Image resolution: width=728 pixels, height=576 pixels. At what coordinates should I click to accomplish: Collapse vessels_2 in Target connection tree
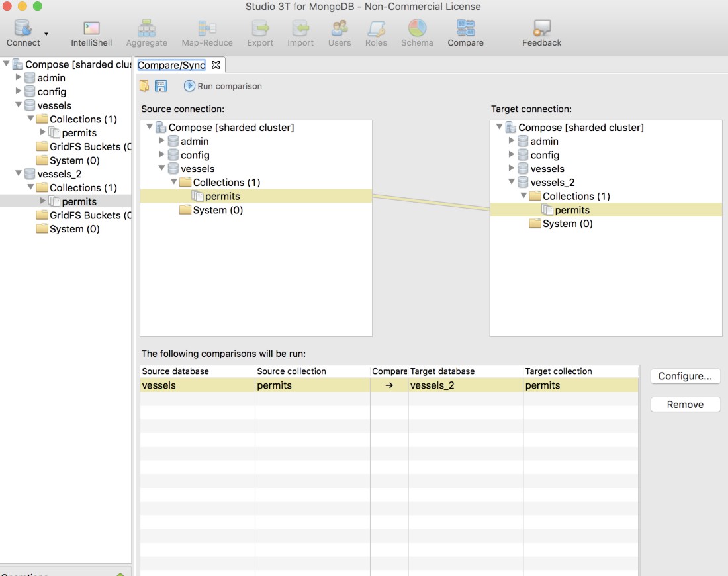[x=512, y=182]
